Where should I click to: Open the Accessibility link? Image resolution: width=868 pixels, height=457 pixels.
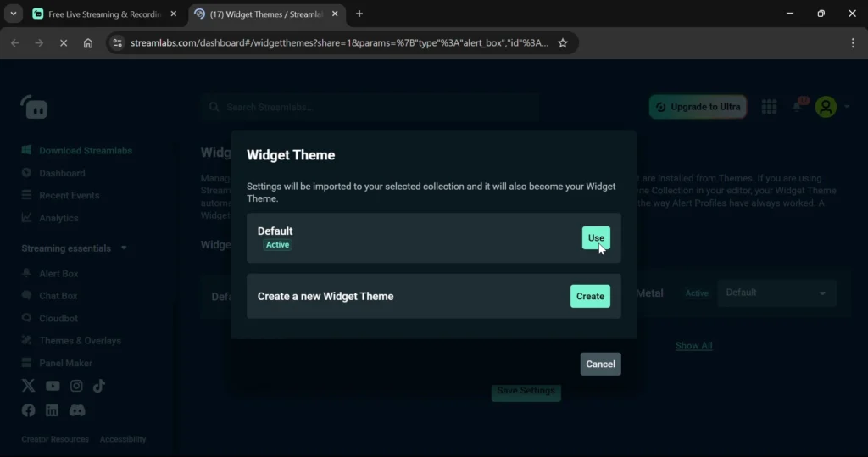123,439
